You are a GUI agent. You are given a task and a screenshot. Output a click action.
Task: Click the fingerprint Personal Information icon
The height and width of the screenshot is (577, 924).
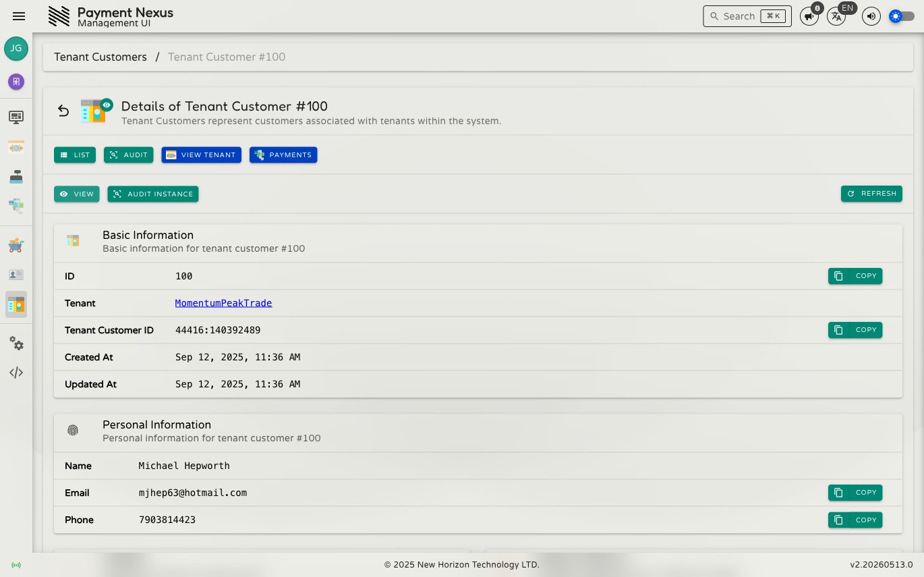(73, 431)
